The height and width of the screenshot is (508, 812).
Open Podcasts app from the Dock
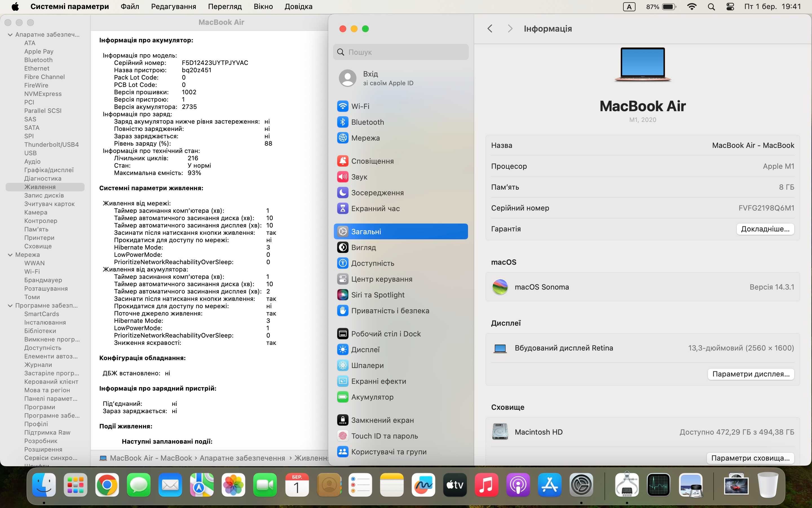[x=518, y=485]
